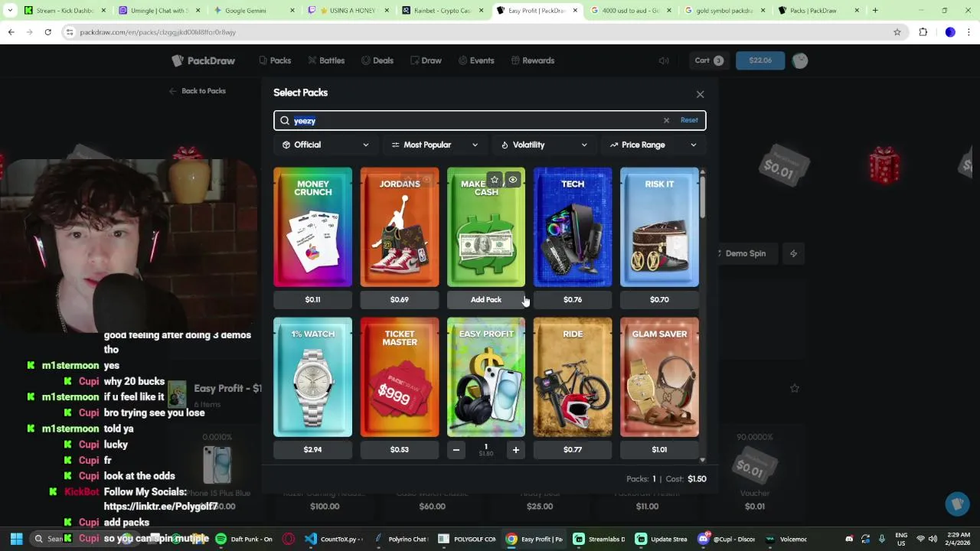Clear the search field with X icon
980x551 pixels.
666,120
